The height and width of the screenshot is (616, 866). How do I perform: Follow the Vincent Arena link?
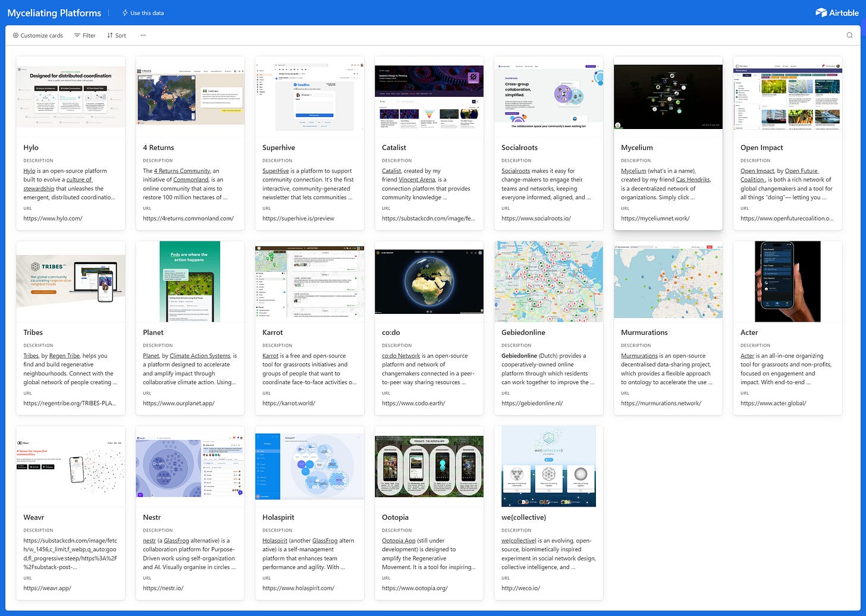click(418, 180)
